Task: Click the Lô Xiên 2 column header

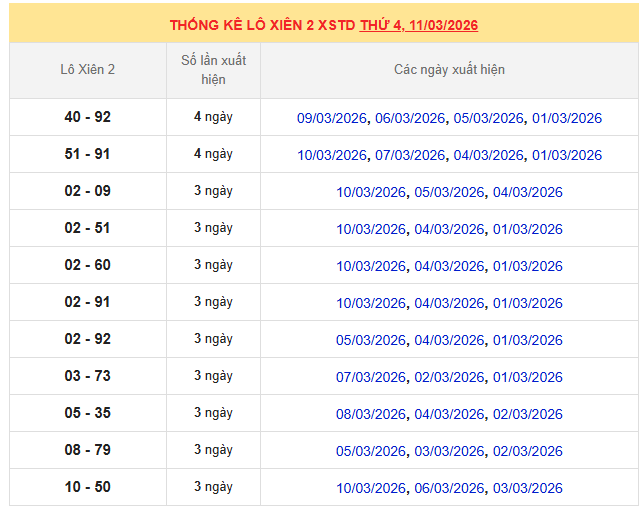Action: point(88,70)
